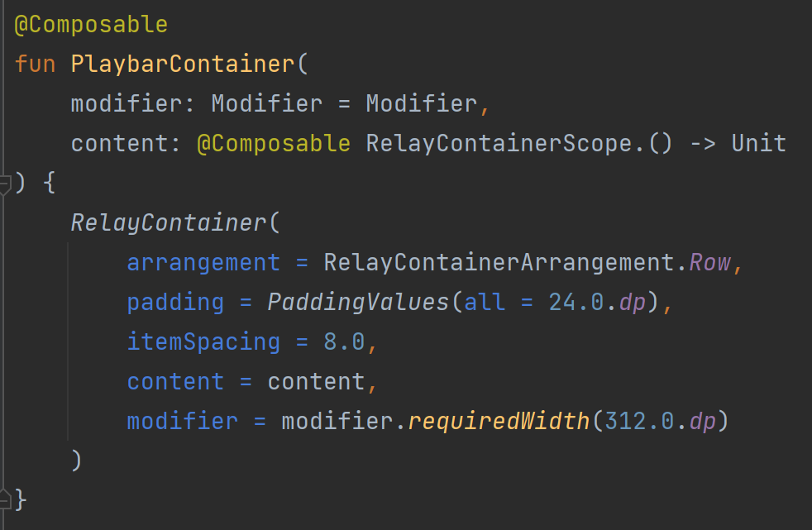This screenshot has height=530, width=812.
Task: Click the itemSpacing parameter name
Action: point(203,342)
